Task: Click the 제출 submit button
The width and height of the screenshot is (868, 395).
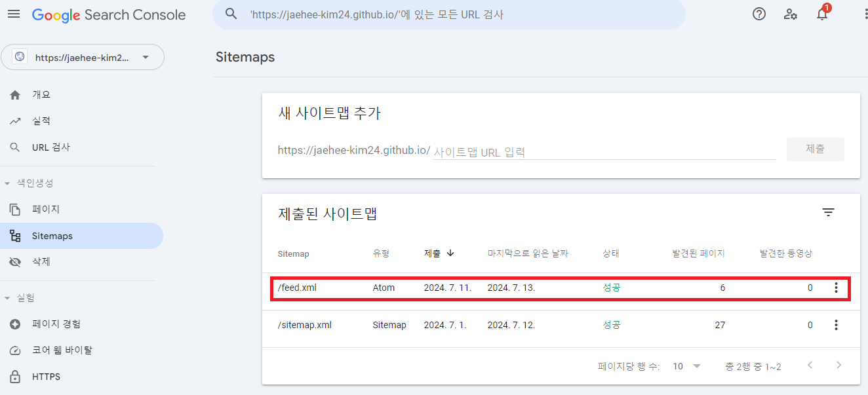Action: click(816, 149)
